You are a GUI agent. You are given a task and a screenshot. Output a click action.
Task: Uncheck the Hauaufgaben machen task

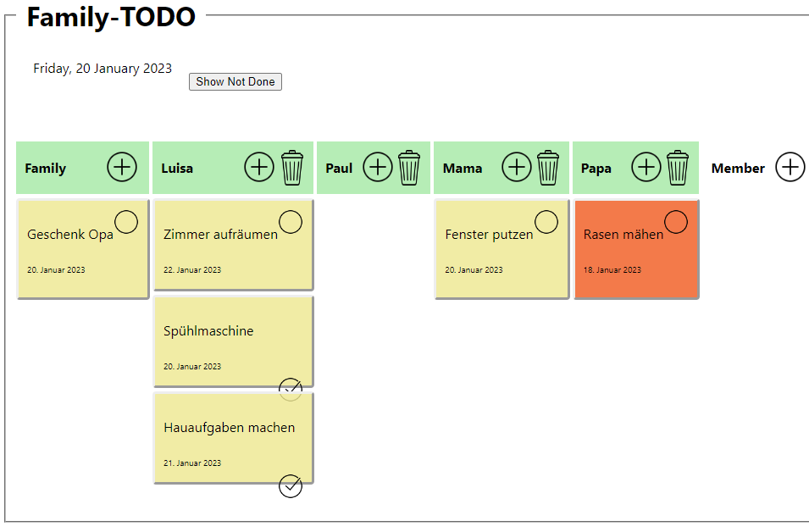[291, 486]
